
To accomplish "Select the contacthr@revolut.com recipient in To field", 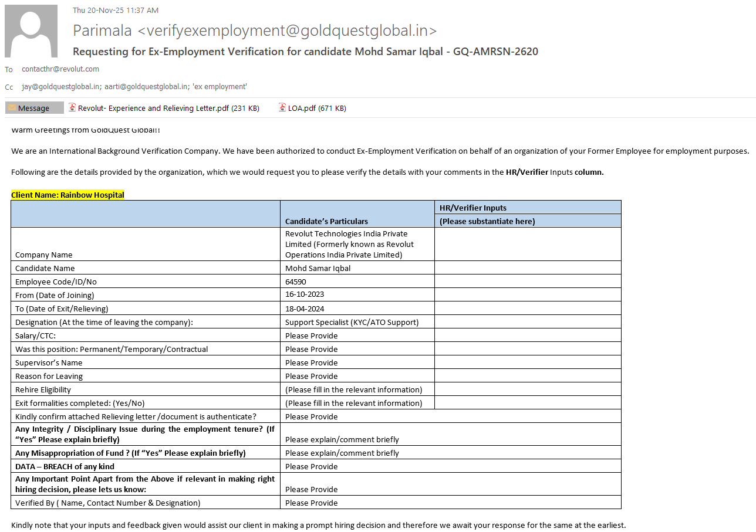I will (60, 69).
